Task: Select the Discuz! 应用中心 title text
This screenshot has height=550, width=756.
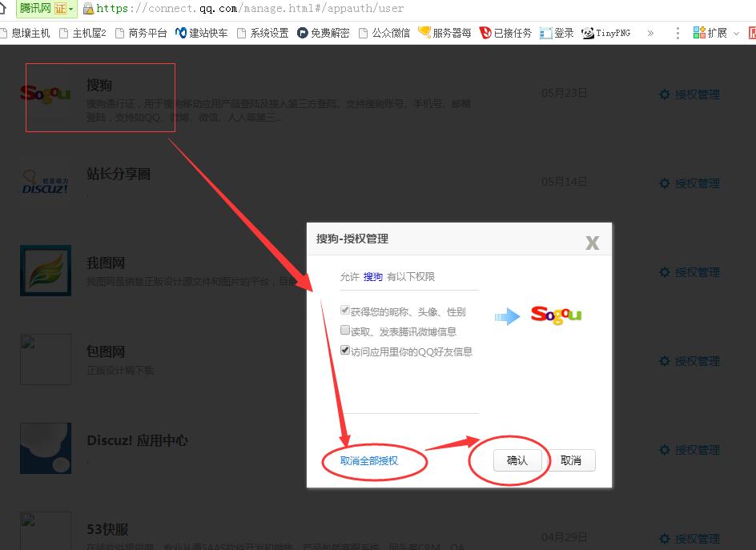Action: point(137,440)
